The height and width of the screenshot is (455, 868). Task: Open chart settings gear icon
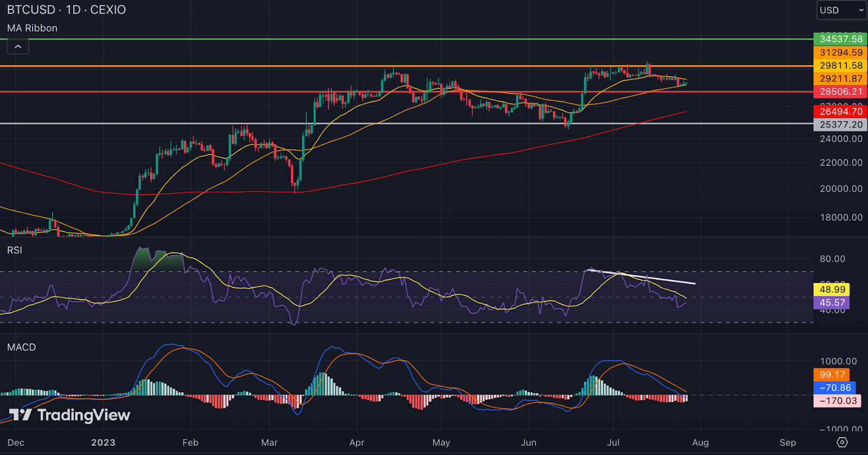coord(842,442)
